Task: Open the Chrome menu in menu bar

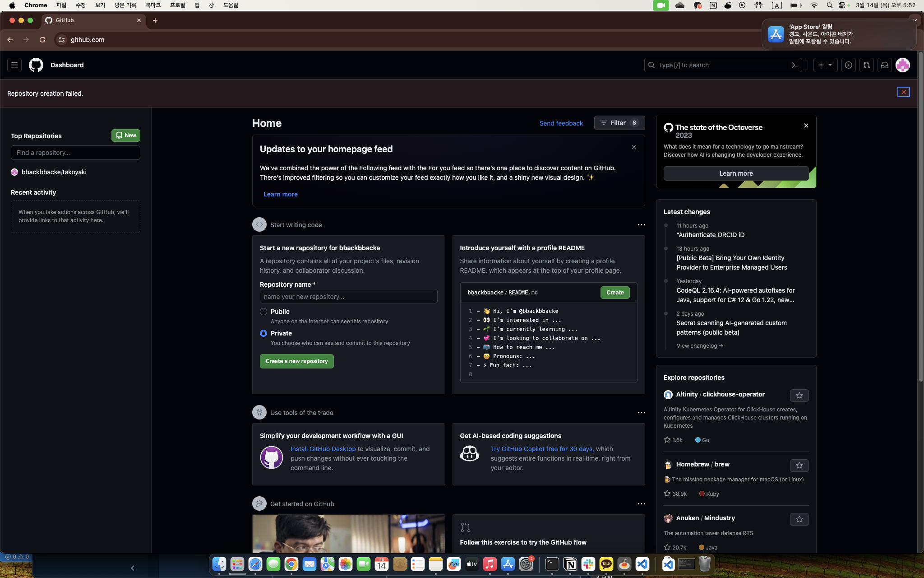Action: 36,5
